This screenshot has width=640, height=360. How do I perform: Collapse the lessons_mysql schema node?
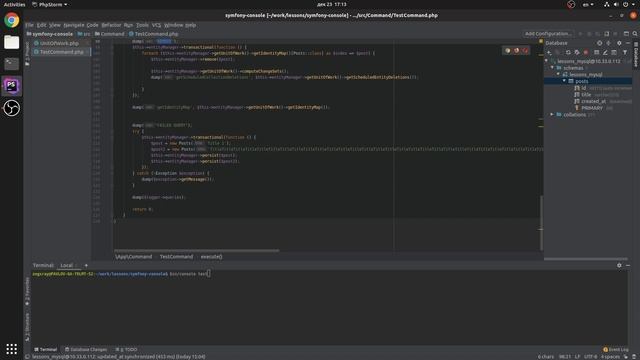coord(558,74)
